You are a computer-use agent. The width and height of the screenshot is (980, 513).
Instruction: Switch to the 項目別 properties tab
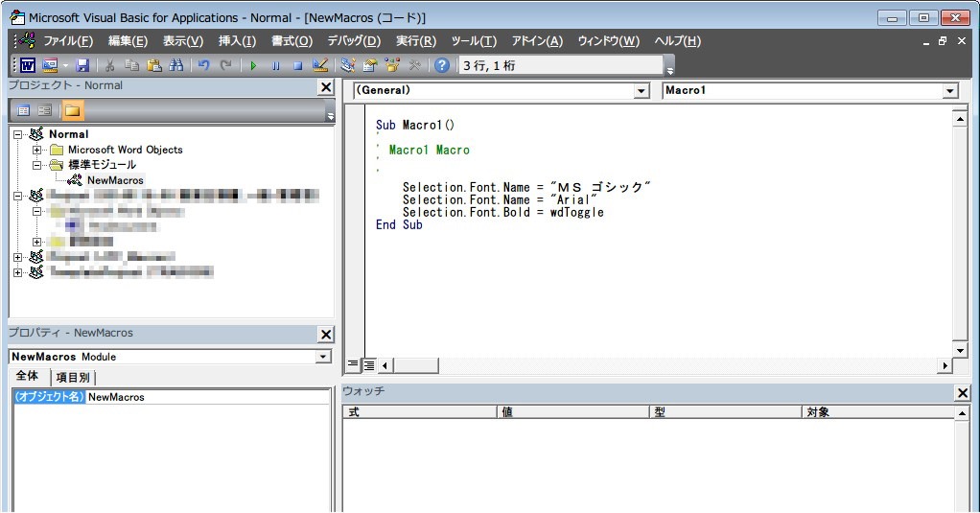coord(73,378)
